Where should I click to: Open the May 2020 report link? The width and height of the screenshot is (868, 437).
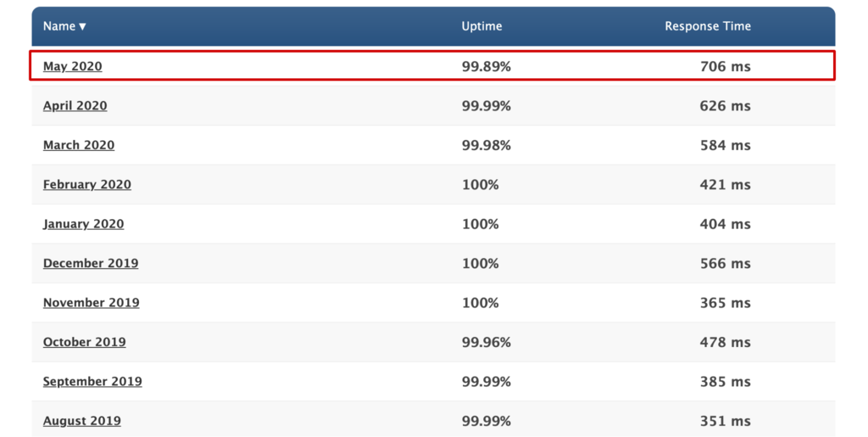point(72,66)
